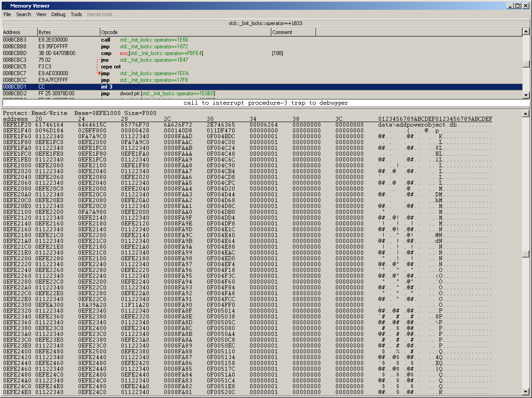Click the hex dump vertical scrollbar thumb
This screenshot has width=532, height=398.
[526, 254]
